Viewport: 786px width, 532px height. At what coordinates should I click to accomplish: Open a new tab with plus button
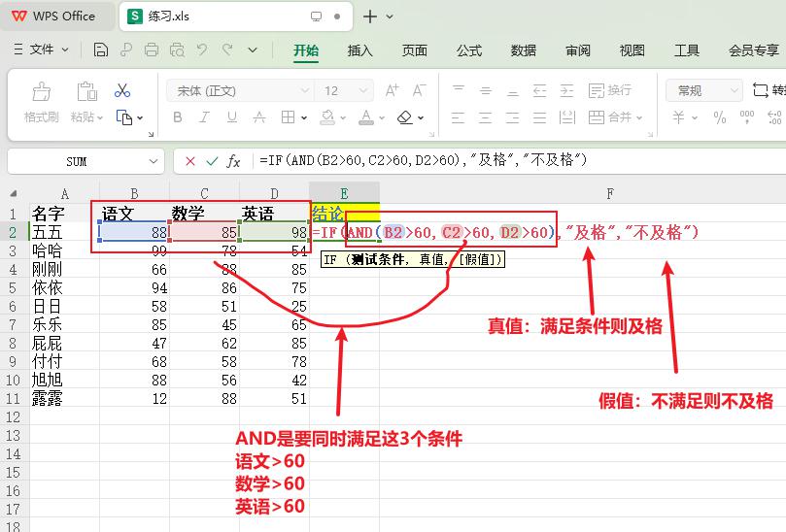[x=370, y=17]
